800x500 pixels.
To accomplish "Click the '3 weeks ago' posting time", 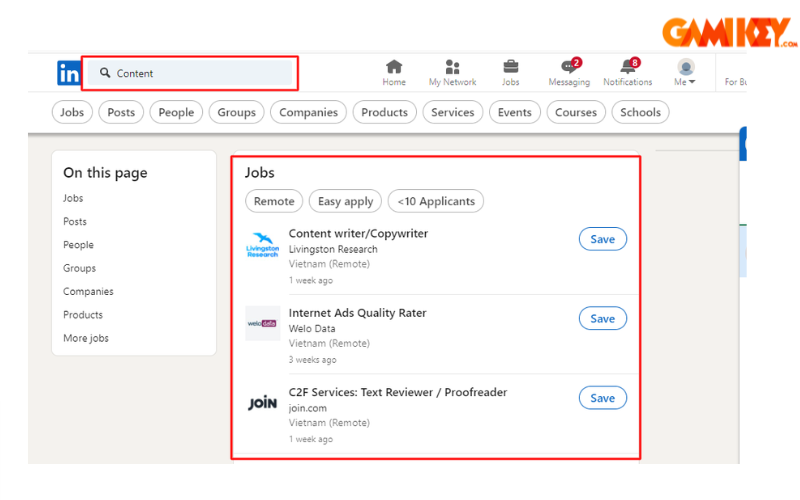I will click(312, 360).
